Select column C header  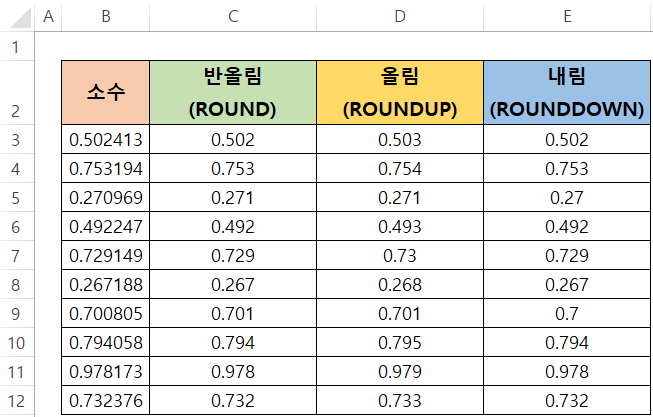233,16
